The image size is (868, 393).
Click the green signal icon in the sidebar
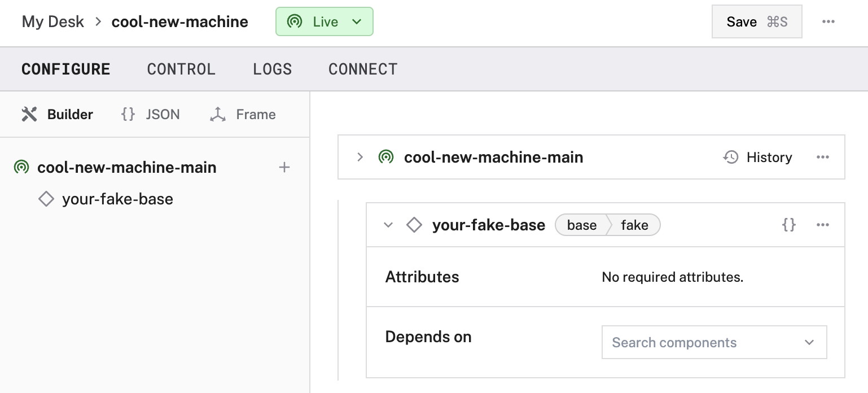(21, 168)
